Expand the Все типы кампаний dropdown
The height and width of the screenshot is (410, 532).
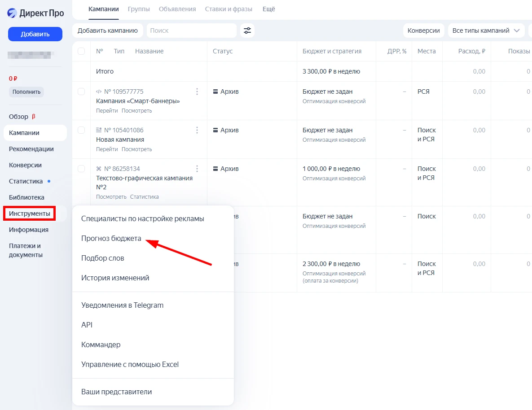(x=486, y=31)
